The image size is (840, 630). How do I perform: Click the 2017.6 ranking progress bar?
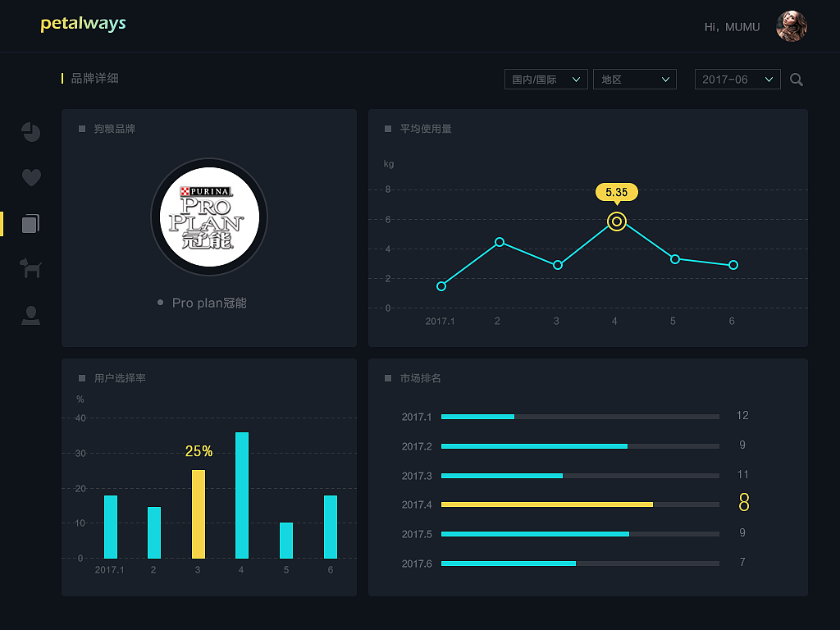tap(580, 564)
